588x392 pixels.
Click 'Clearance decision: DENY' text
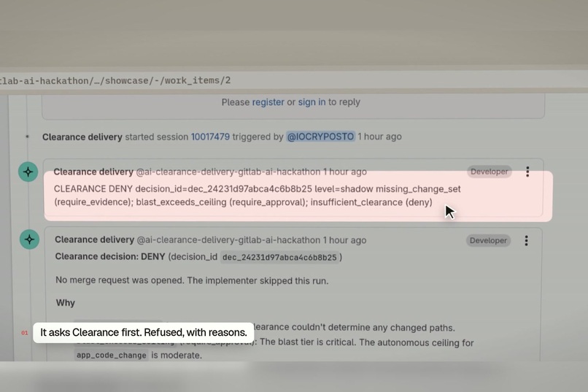pyautogui.click(x=110, y=256)
